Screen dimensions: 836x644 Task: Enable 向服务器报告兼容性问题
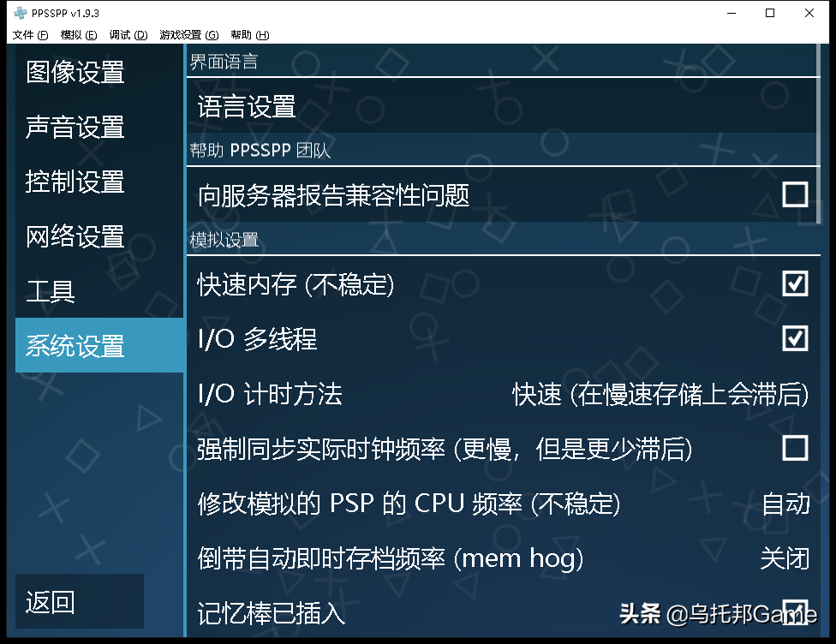(795, 194)
